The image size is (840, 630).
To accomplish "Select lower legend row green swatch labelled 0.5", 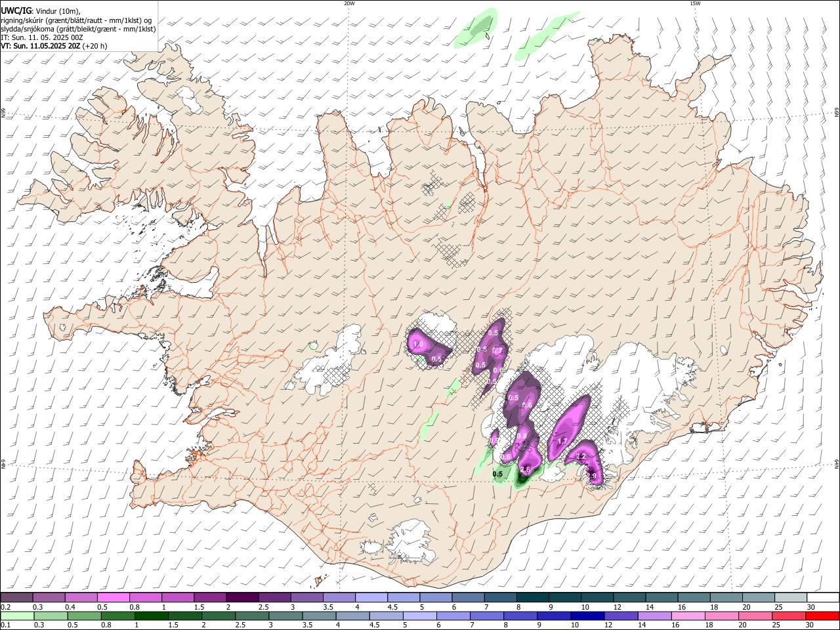I will click(84, 616).
